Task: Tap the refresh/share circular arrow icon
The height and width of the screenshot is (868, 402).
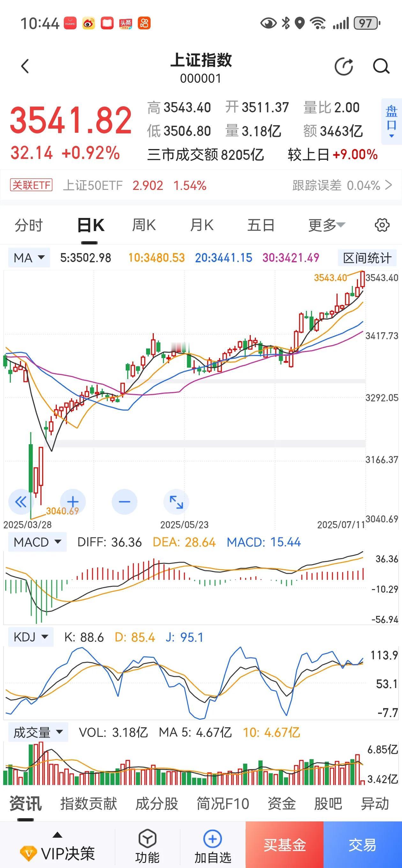Action: click(344, 66)
